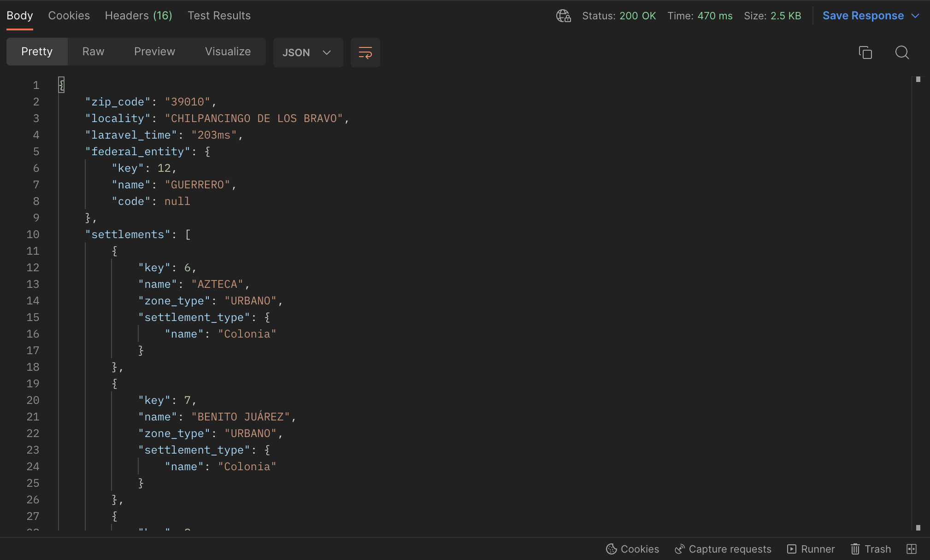The height and width of the screenshot is (560, 930).
Task: Switch to the Headers (16) tab
Action: coord(138,15)
